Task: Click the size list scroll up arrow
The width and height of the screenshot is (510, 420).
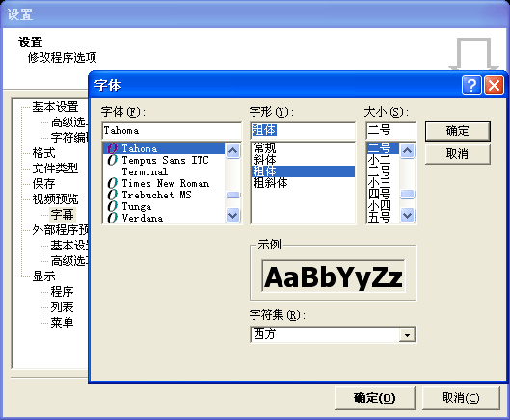Action: [408, 150]
